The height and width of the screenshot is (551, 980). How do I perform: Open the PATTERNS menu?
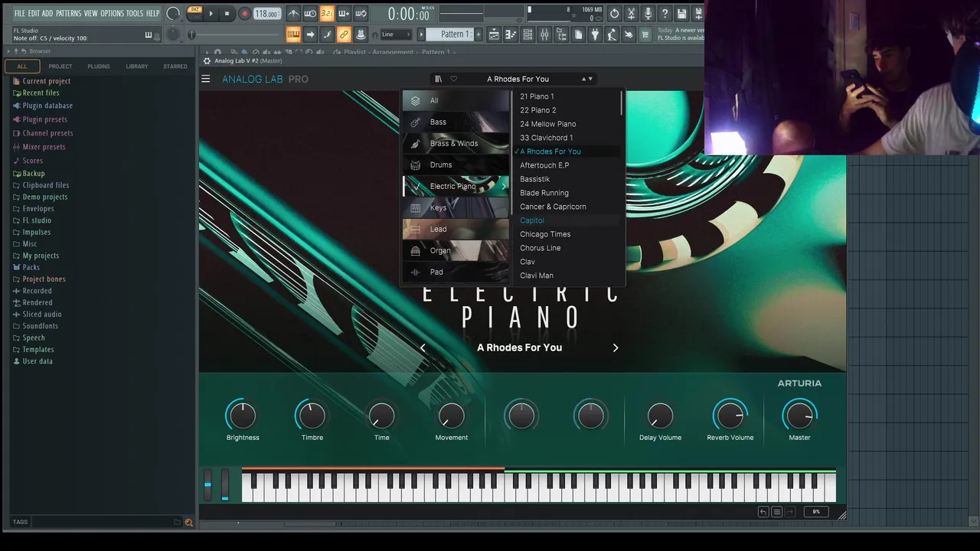coord(68,13)
